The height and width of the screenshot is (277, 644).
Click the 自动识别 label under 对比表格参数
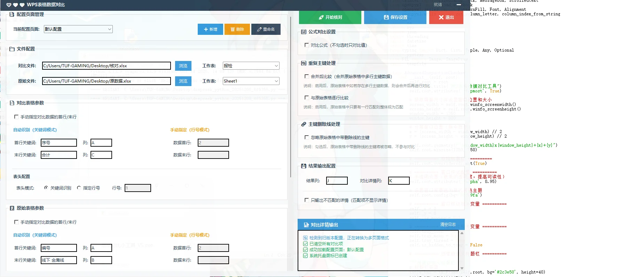35,130
